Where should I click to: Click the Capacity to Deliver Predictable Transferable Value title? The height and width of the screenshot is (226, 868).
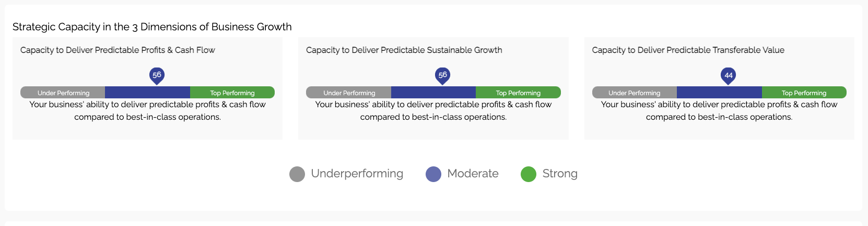tap(688, 50)
